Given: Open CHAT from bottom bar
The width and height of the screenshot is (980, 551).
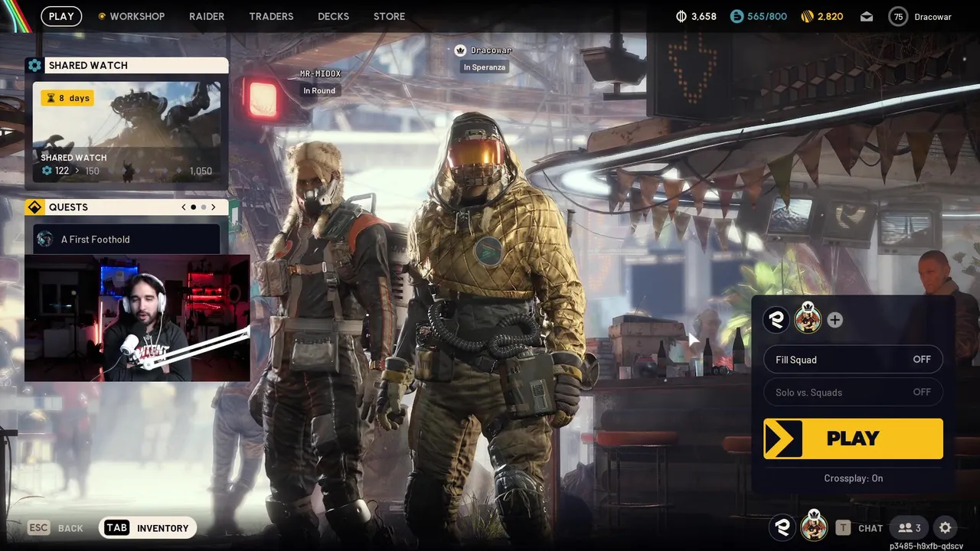Looking at the screenshot, I should 859,528.
